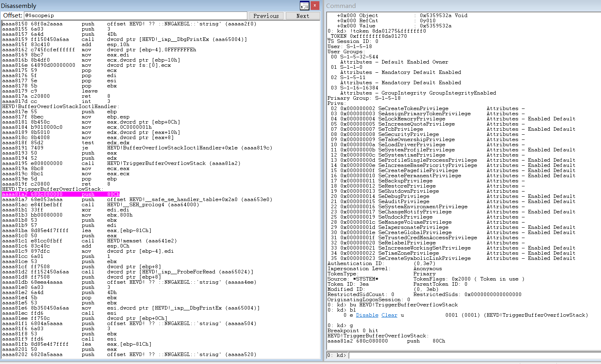The image size is (601, 364).
Task: Click the mov dword ptr fs:[0],ecx line
Action: pos(86,65)
